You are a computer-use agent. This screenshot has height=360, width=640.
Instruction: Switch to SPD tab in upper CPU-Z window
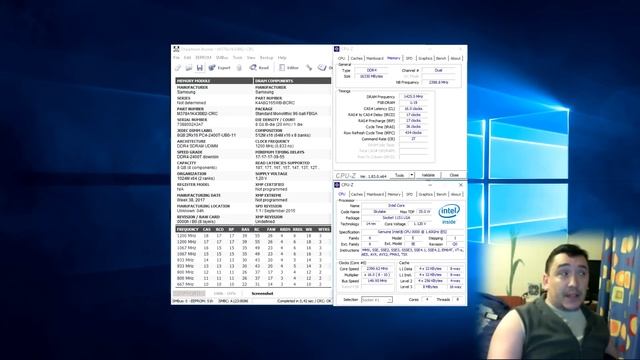coord(409,58)
